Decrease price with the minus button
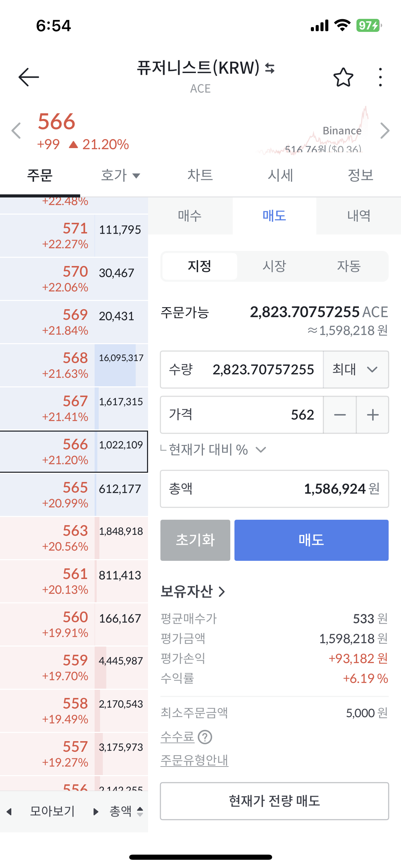 [340, 415]
